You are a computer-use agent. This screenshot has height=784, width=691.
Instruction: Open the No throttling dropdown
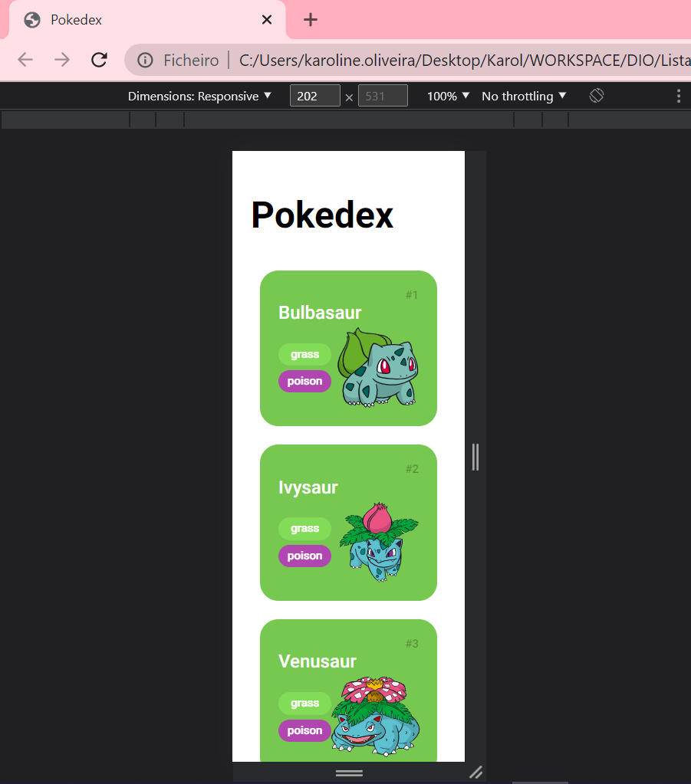tap(523, 96)
